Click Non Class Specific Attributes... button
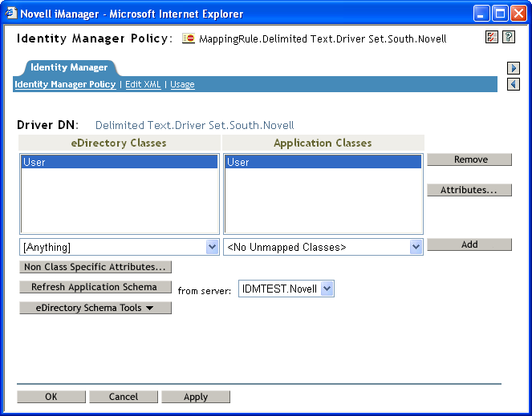The image size is (532, 416). (x=95, y=267)
